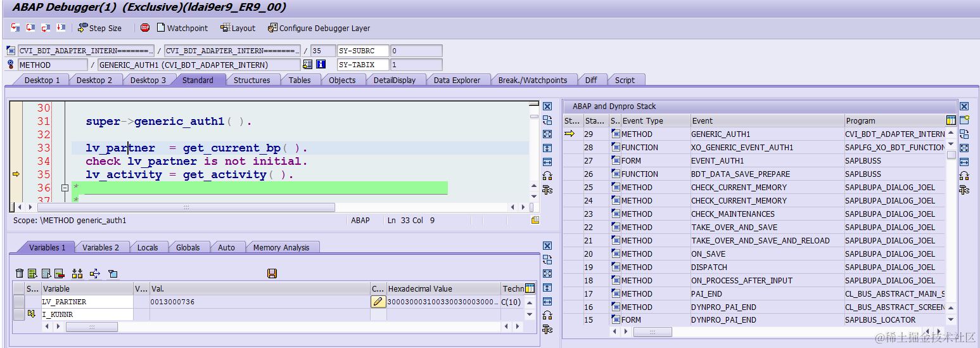The height and width of the screenshot is (348, 980).
Task: Click tool settings icon at stack panel's right
Action: (x=964, y=190)
